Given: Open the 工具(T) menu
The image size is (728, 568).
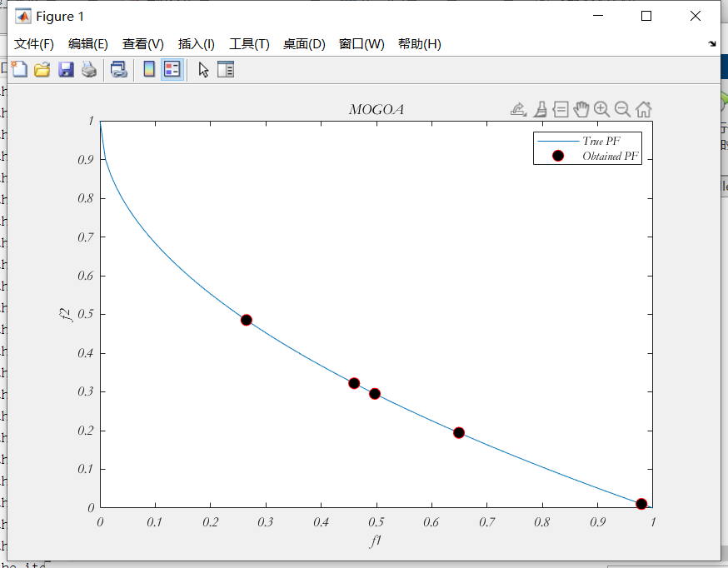Looking at the screenshot, I should point(249,44).
